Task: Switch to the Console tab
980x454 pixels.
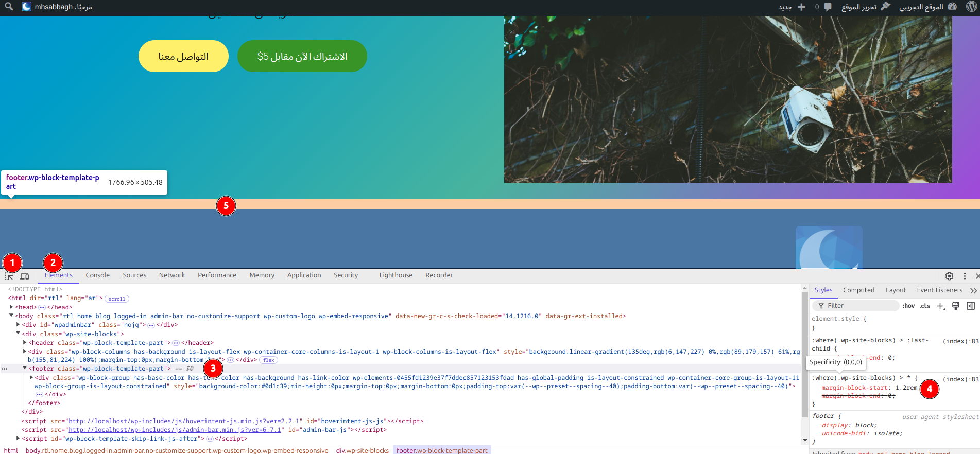Action: pyautogui.click(x=98, y=275)
